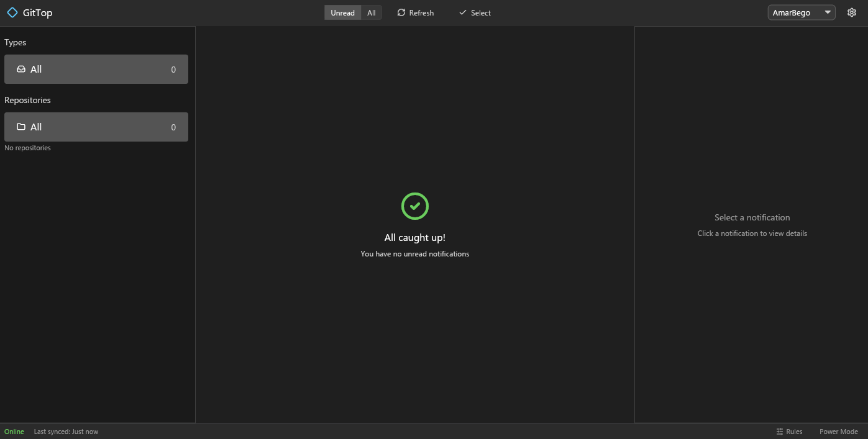868x439 pixels.
Task: Click the Rules link in the status bar
Action: [x=793, y=431]
